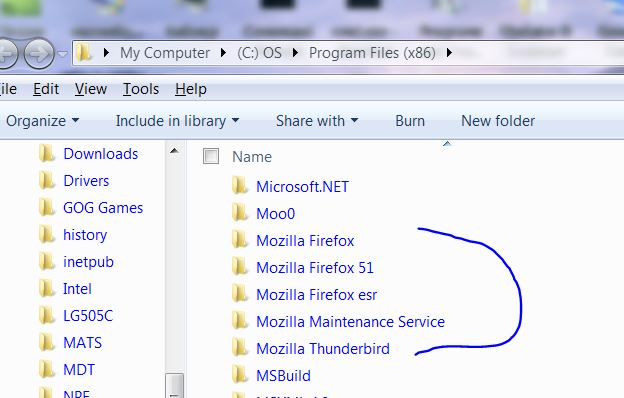624x398 pixels.
Task: Expand the arrow after My Computer
Action: pos(223,53)
